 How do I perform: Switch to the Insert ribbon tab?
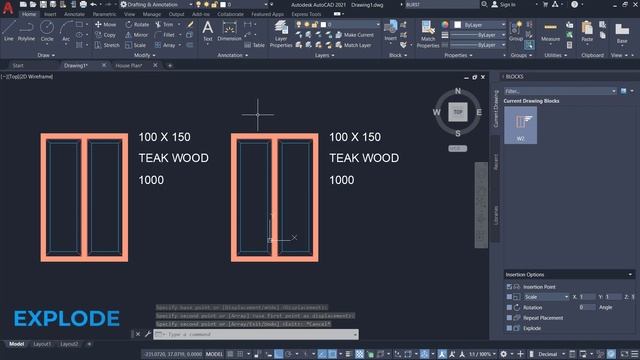[x=50, y=14]
